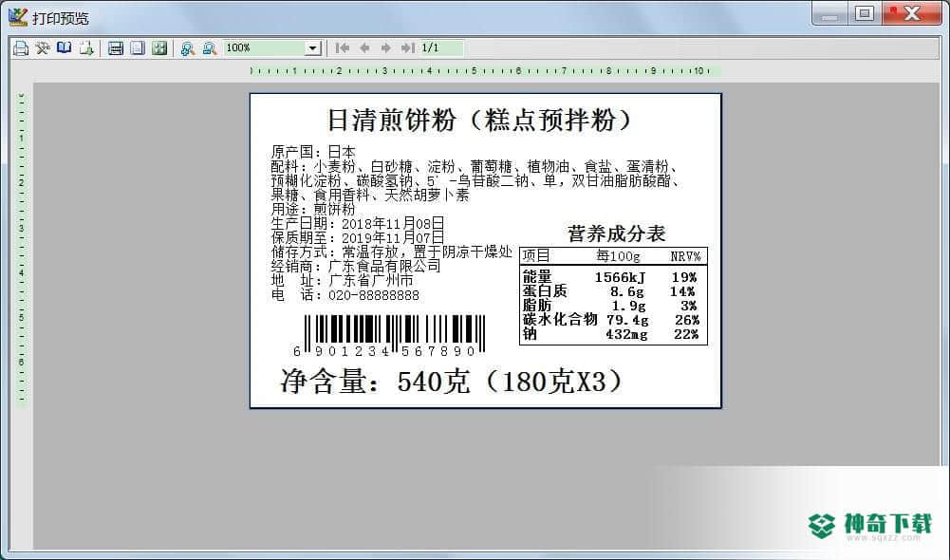The height and width of the screenshot is (560, 950).
Task: Click the 能量 1566kJ row
Action: (610, 277)
